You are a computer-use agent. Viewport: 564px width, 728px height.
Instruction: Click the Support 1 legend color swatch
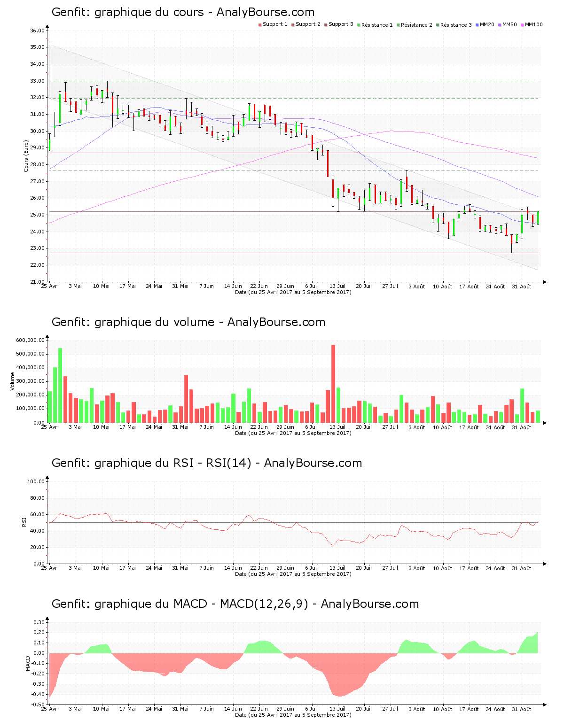[x=260, y=24]
